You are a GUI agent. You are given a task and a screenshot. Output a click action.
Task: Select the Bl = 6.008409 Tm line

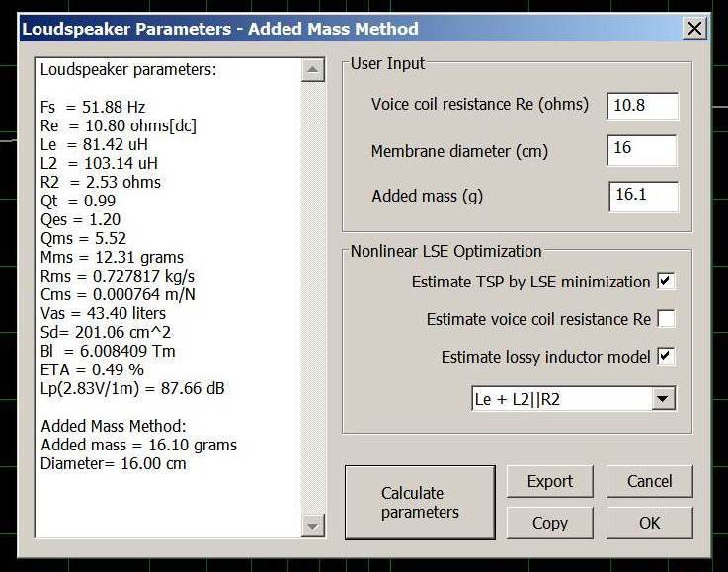pyautogui.click(x=108, y=351)
